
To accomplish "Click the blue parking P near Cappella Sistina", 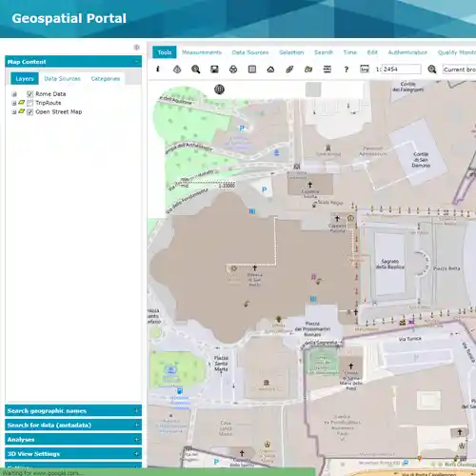I will (x=264, y=189).
